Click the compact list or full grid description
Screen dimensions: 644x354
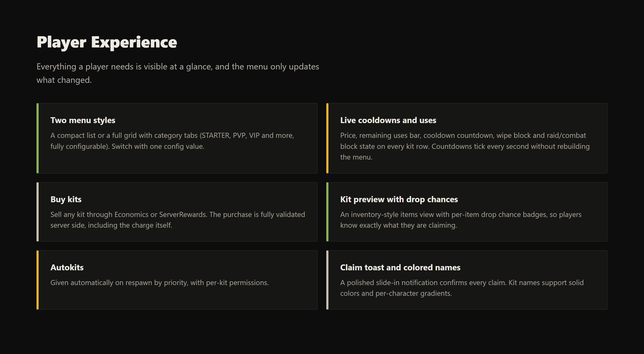[172, 141]
